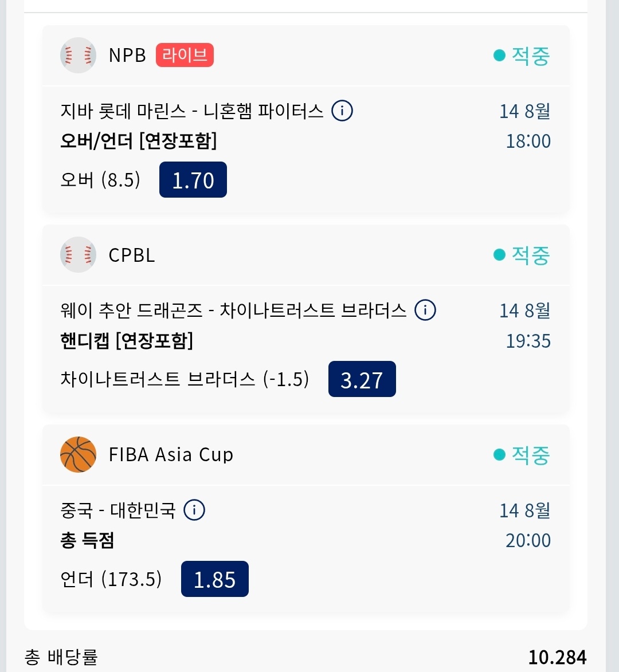Click the NPB league label
619x672 pixels.
[127, 56]
